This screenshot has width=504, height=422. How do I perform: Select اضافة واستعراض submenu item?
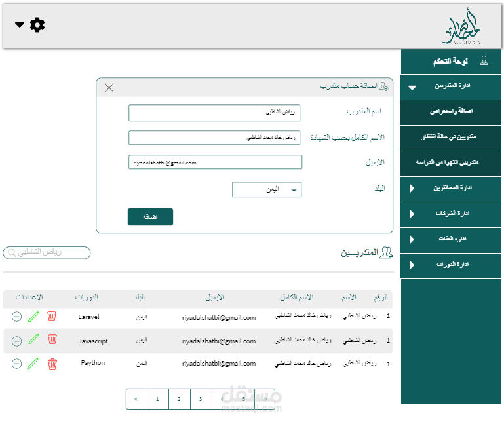(451, 113)
